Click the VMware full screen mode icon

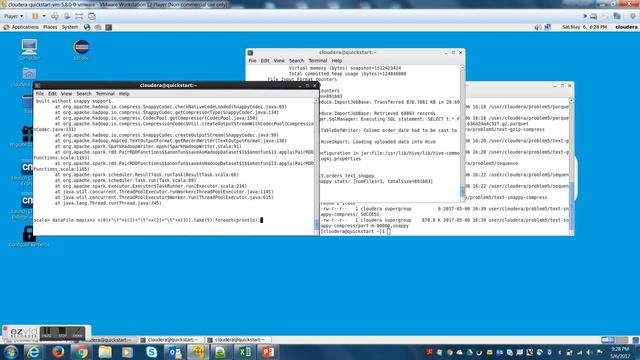coord(79,16)
